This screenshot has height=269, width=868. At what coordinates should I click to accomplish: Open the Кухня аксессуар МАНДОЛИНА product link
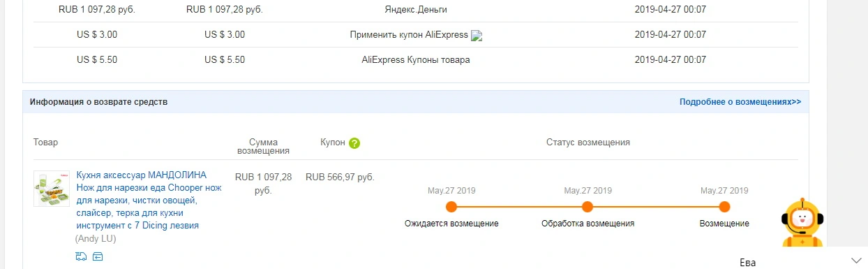click(149, 201)
